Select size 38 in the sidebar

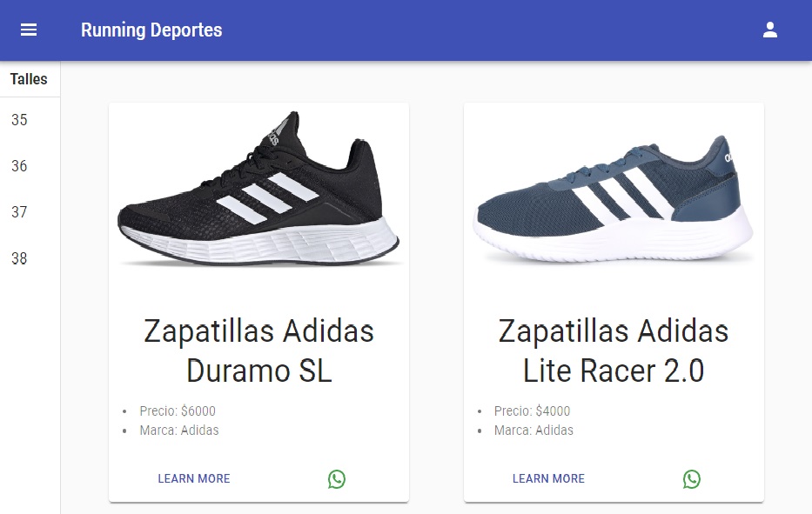point(19,258)
